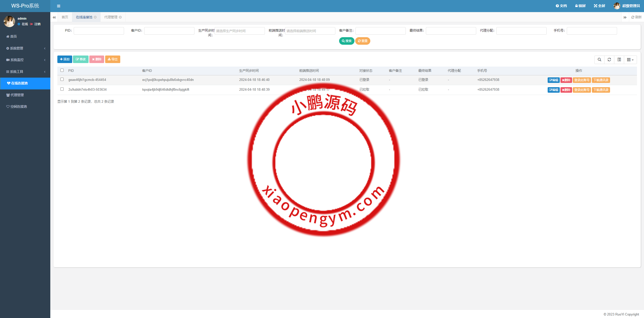Check the select-all header checkbox
The height and width of the screenshot is (318, 644).
[x=62, y=70]
